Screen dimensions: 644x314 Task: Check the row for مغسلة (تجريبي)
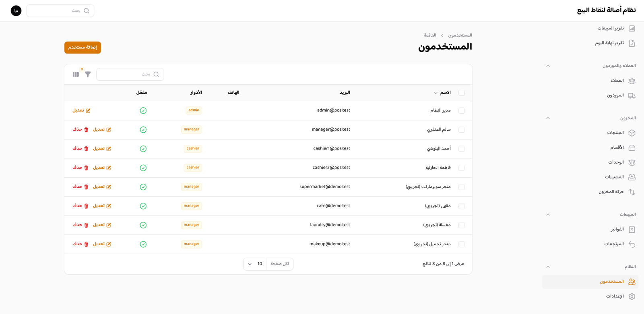click(461, 225)
